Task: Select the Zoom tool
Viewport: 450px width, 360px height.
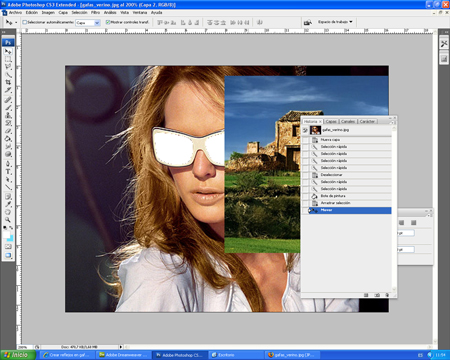Action: (8, 220)
